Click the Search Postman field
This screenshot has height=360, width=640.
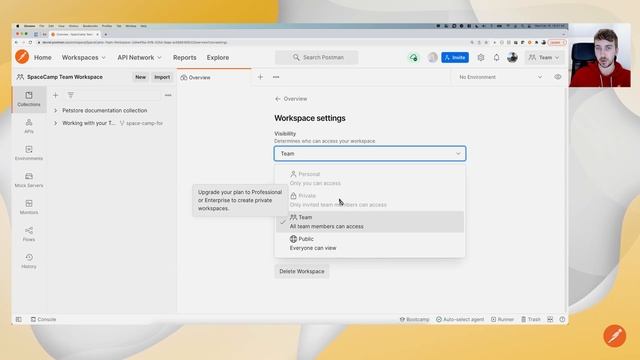coord(317,58)
